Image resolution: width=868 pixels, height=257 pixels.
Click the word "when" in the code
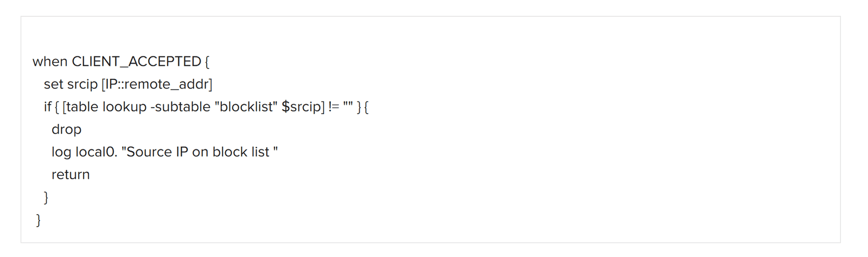point(50,62)
